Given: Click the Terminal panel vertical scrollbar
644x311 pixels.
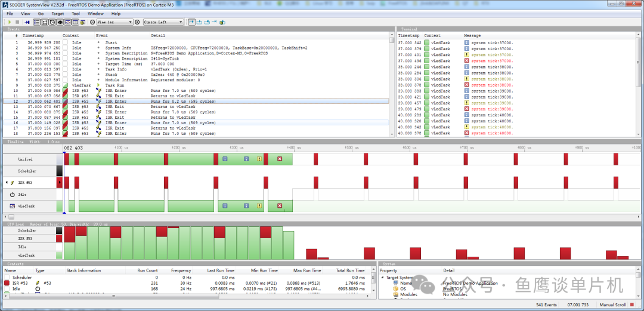Looking at the screenshot, I should coord(638,84).
